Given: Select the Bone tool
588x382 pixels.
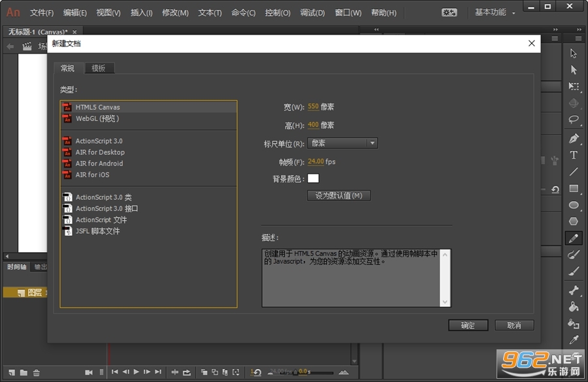Looking at the screenshot, I should click(x=574, y=290).
